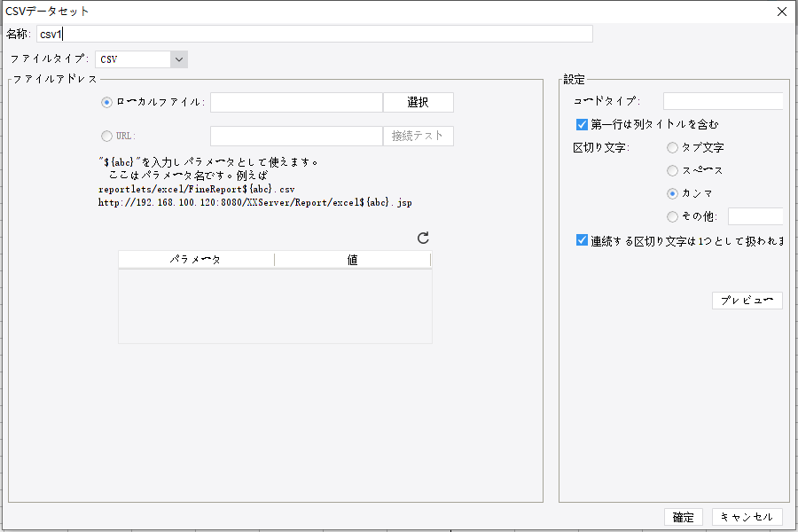The width and height of the screenshot is (798, 532).
Task: Select その他 delimiter option
Action: pyautogui.click(x=672, y=215)
